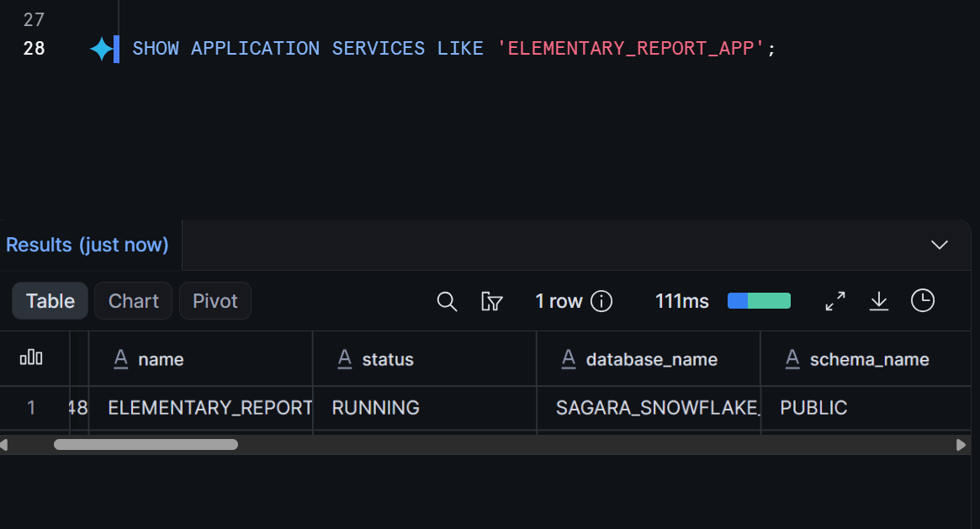Select the RUNNING status cell
The image size is (980, 529).
point(424,408)
